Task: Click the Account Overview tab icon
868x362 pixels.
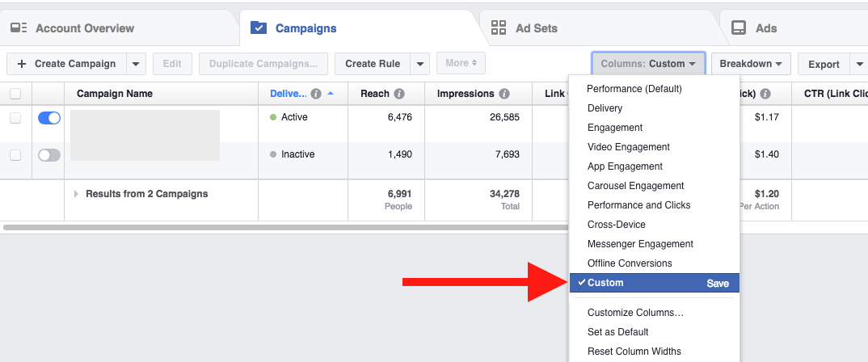Action: [x=19, y=28]
